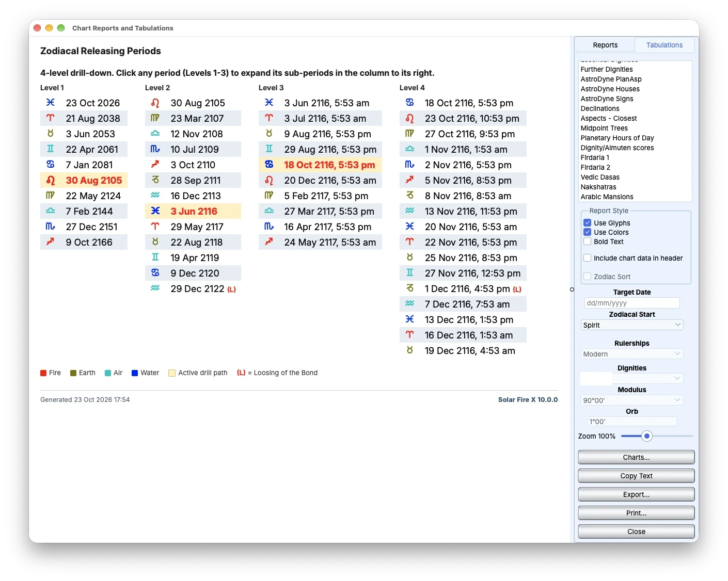The image size is (728, 581).
Task: Click the Capricorn glyph beside 28 Sep 2111
Action: [155, 180]
